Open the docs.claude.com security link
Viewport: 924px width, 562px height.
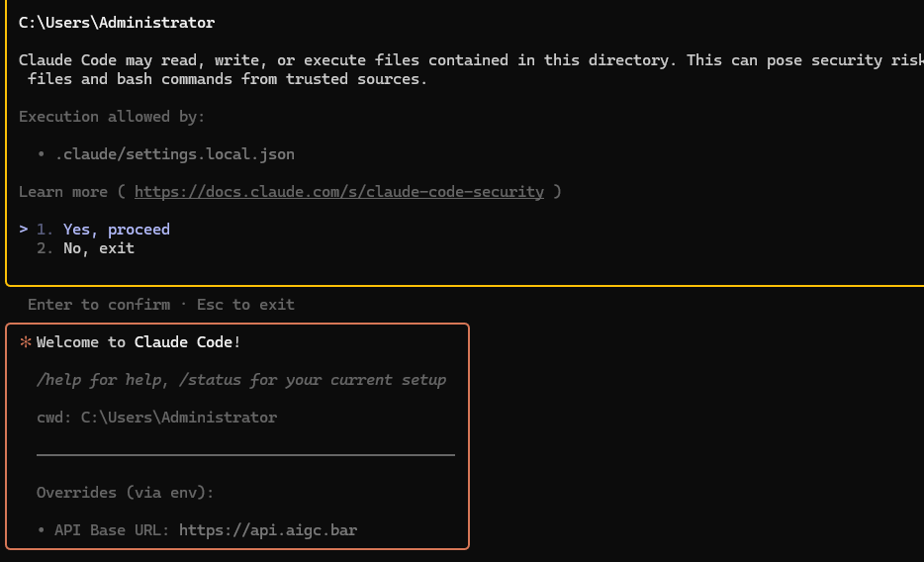click(338, 192)
